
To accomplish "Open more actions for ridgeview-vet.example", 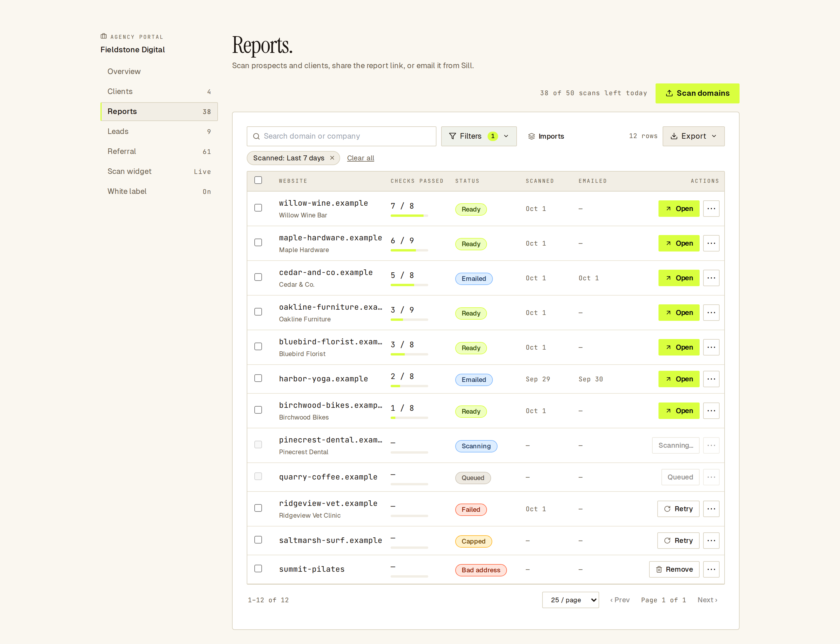I will point(711,509).
